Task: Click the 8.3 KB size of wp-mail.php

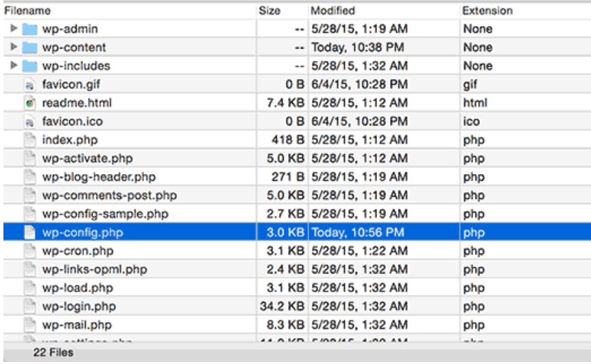Action: [x=285, y=324]
